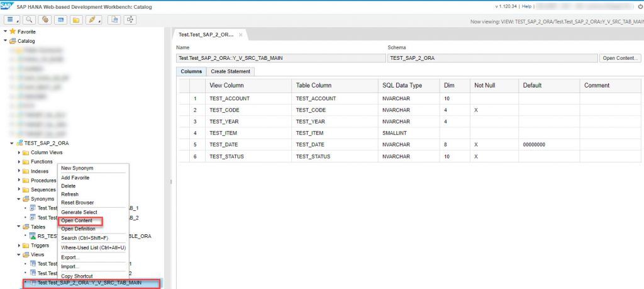This screenshot has width=644, height=289.
Task: Choose Open Definition from context menu
Action: [x=78, y=229]
